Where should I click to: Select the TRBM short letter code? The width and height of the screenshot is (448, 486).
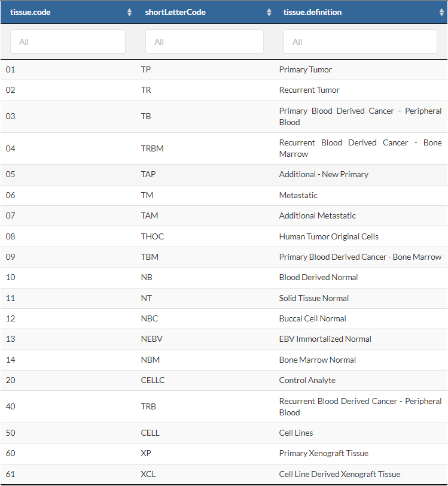pyautogui.click(x=152, y=148)
